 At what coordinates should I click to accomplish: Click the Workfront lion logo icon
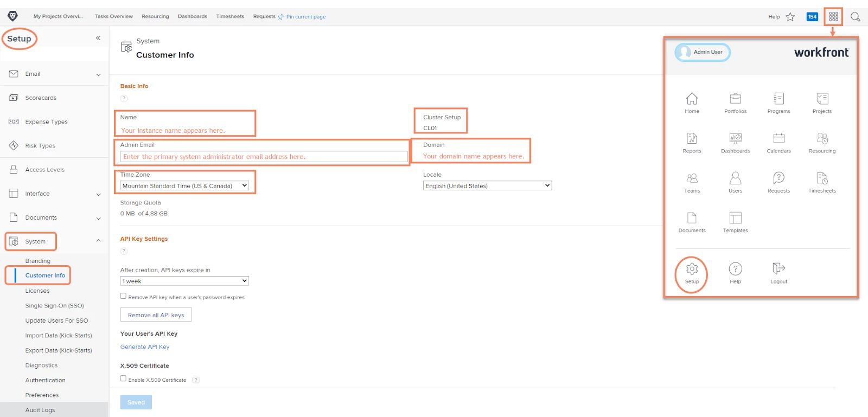point(12,16)
